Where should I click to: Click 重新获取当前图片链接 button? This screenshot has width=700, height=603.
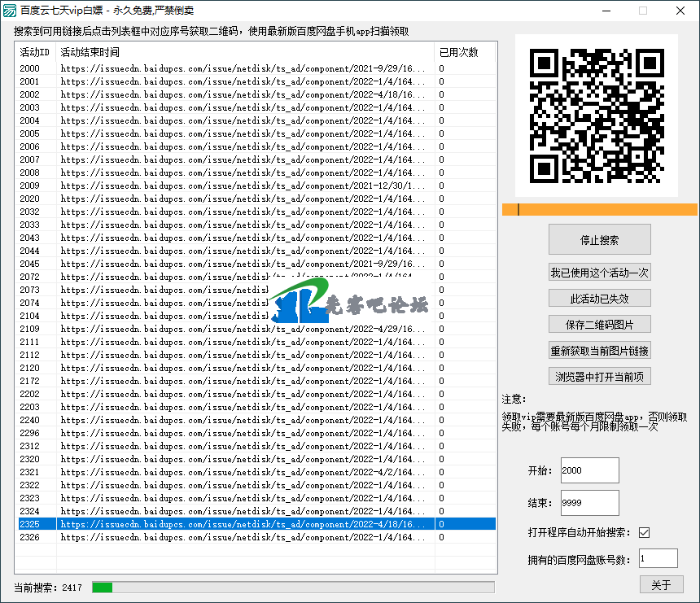click(x=599, y=350)
